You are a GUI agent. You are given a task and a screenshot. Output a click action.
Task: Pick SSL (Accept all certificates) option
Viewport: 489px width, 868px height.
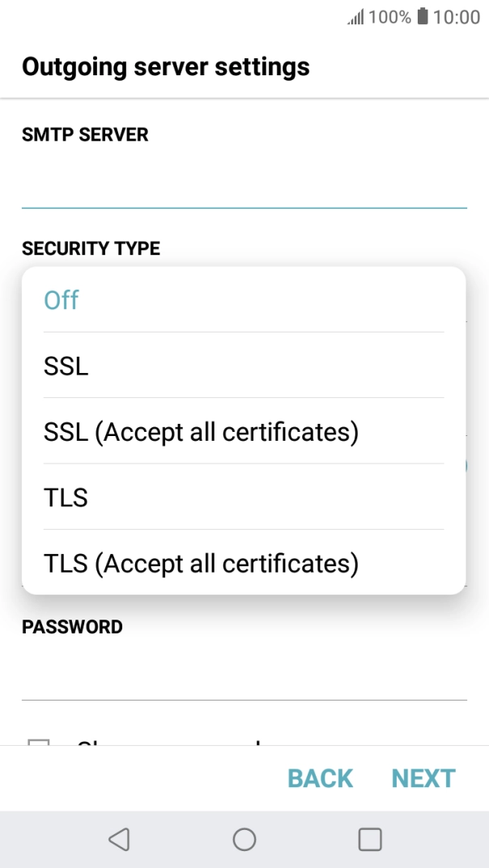201,431
